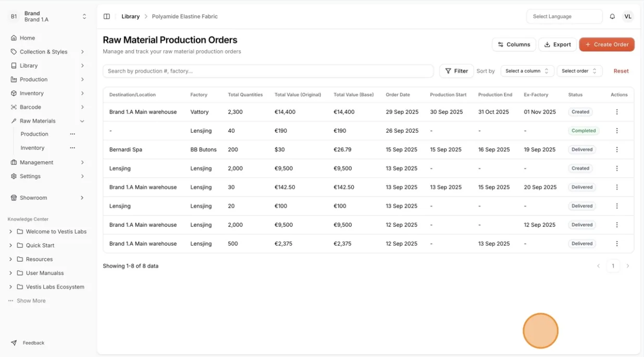Reset the sorting and filters

click(x=621, y=71)
